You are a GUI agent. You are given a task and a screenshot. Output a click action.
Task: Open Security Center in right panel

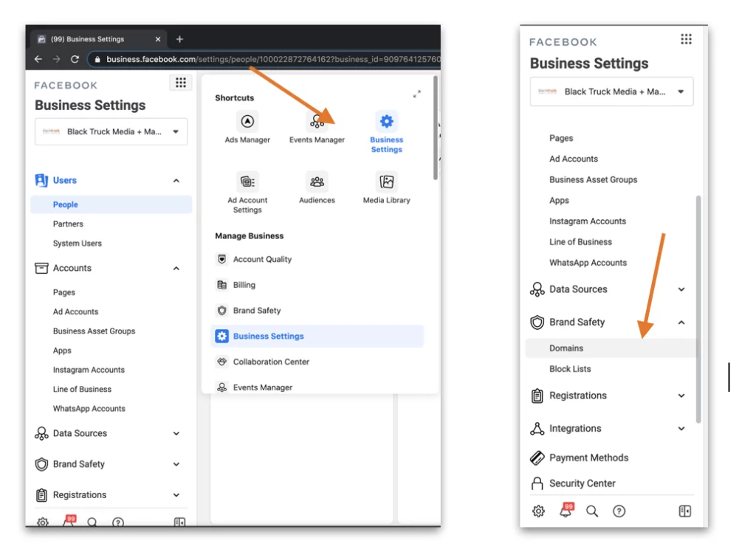(x=582, y=483)
